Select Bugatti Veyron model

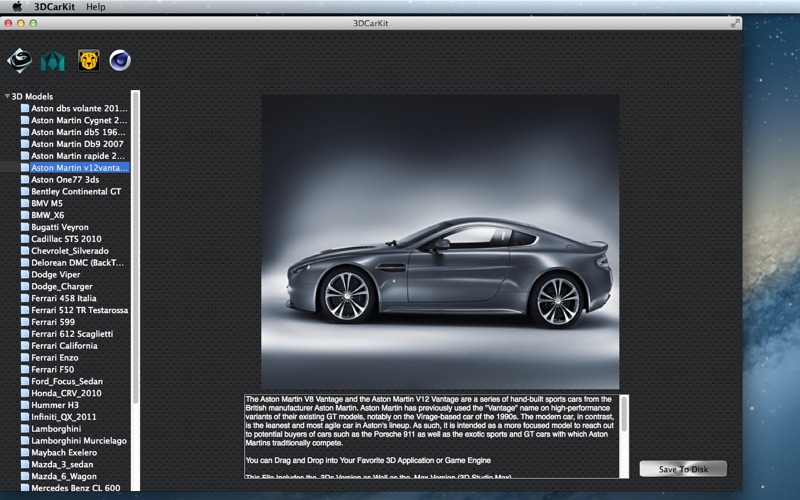pos(60,227)
